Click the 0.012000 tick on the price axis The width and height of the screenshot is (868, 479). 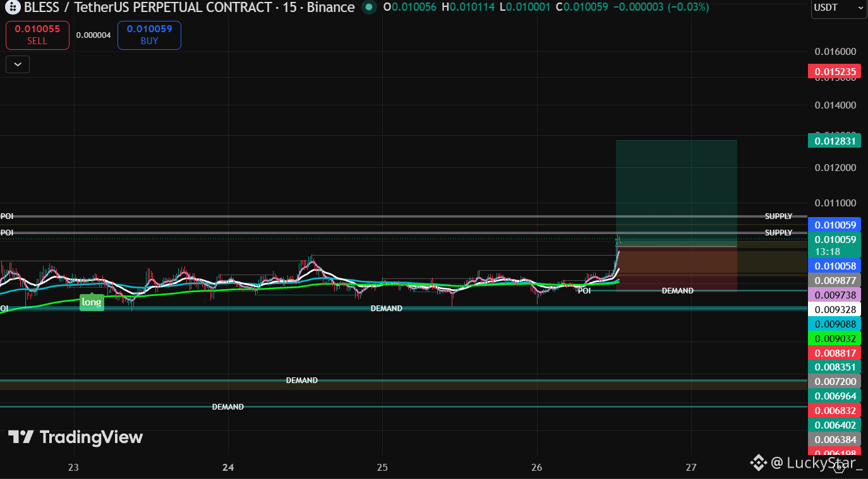[835, 168]
